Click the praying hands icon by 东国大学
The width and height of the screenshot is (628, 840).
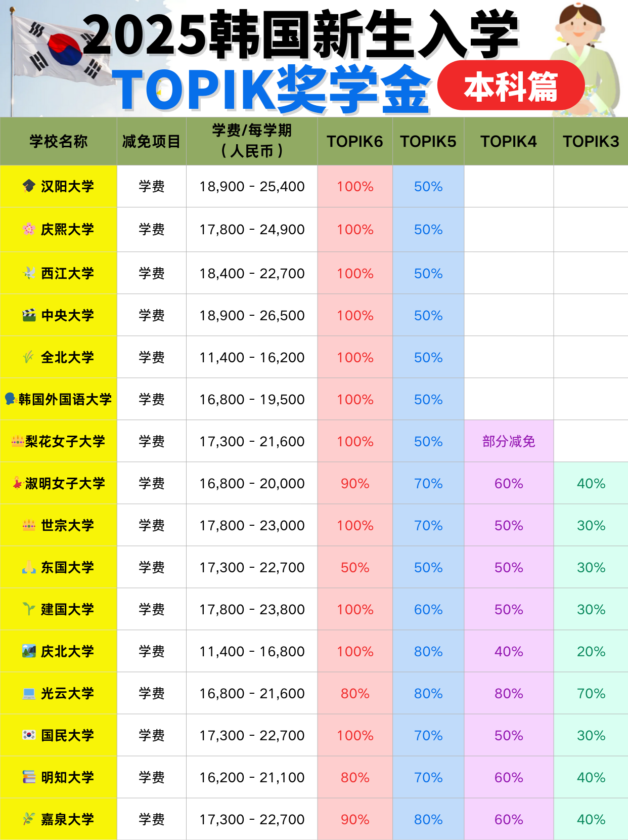[29, 567]
